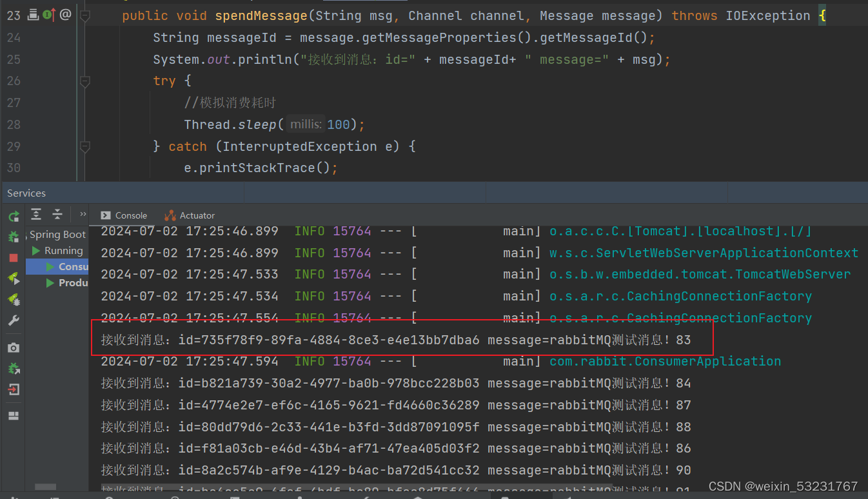The height and width of the screenshot is (499, 868).
Task: Click the Services panel title
Action: [x=26, y=193]
